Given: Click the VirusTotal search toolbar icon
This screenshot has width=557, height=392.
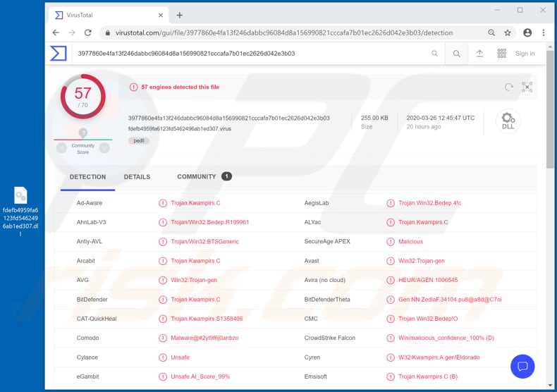Looking at the screenshot, I should click(x=456, y=54).
